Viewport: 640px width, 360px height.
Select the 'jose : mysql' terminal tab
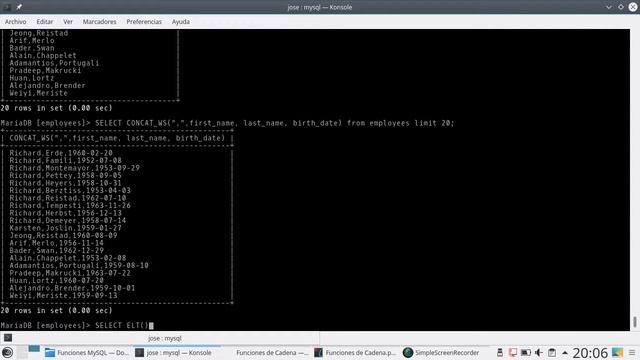(164, 338)
